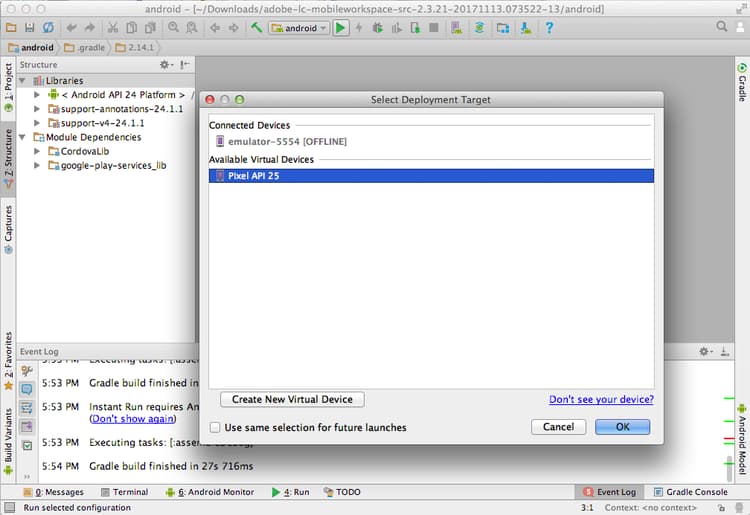Viewport: 750px width, 515px height.
Task: Click the Redo arrow icon
Action: pos(90,28)
